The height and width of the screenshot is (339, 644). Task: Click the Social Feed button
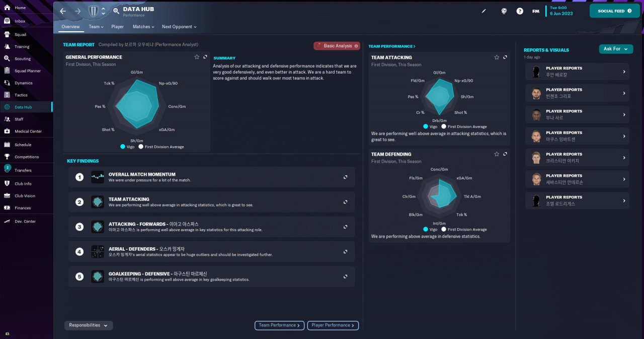click(x=614, y=11)
